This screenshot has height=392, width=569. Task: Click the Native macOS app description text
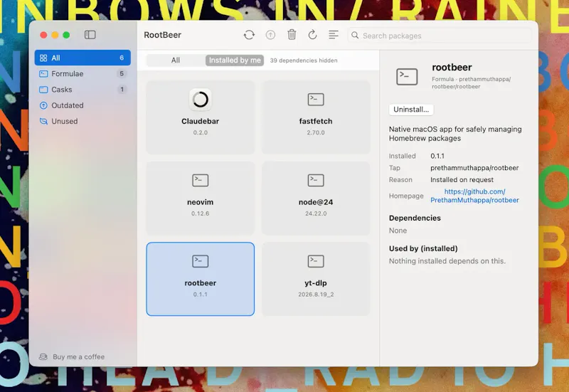(x=455, y=134)
